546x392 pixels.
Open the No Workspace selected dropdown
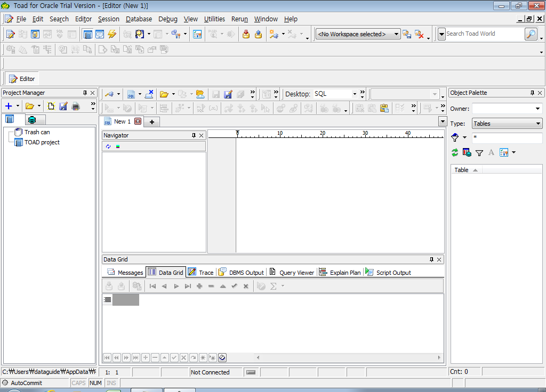(396, 34)
